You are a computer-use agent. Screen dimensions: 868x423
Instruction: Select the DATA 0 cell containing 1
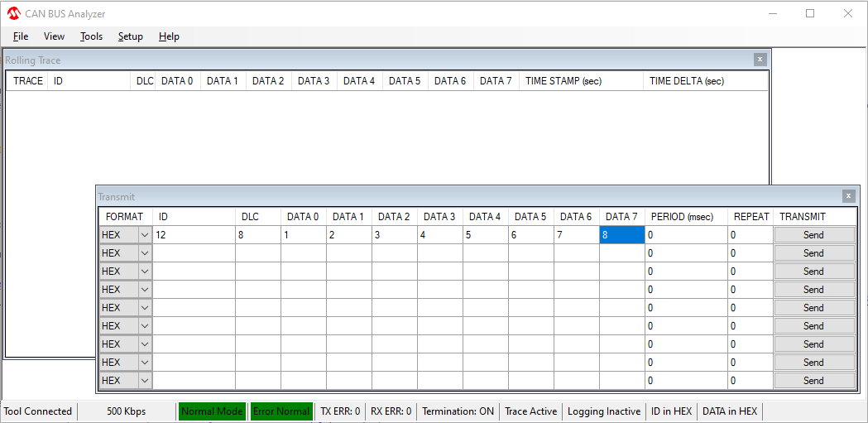click(304, 235)
